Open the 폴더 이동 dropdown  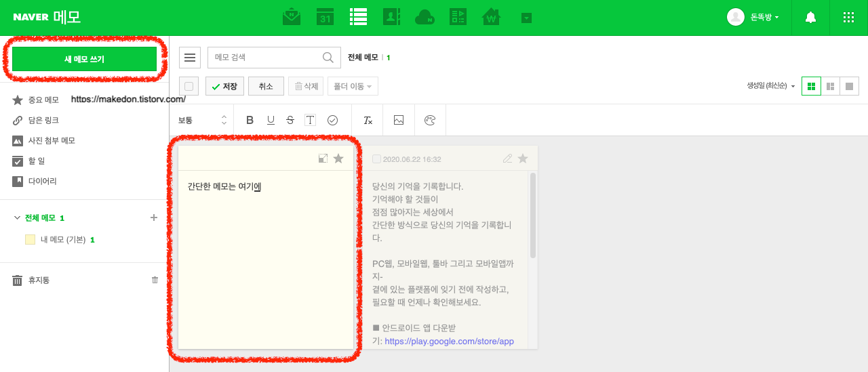point(353,86)
